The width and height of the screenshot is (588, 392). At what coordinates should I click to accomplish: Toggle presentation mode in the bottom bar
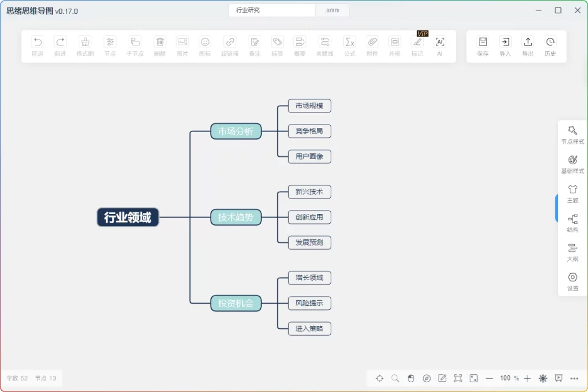(558, 378)
